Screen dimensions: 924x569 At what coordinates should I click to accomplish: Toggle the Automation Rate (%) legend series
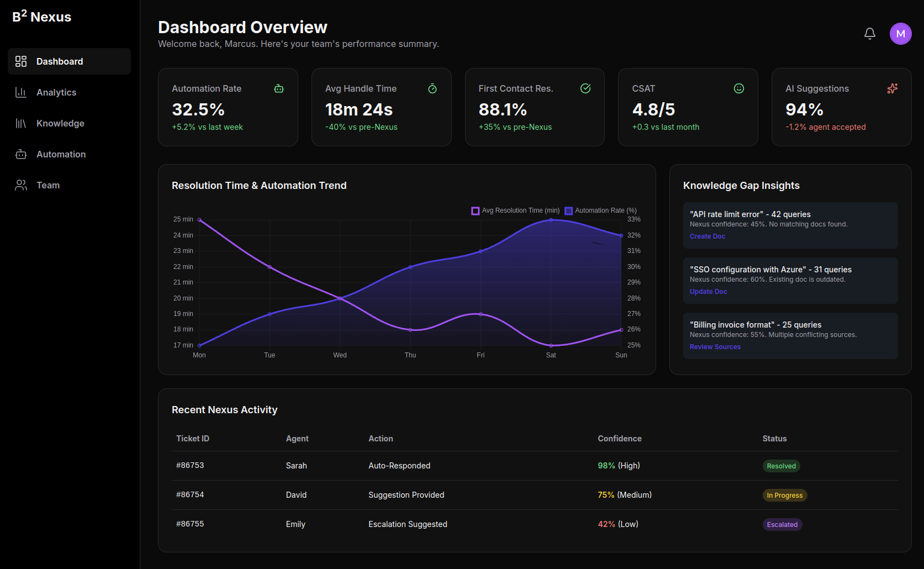tap(601, 210)
